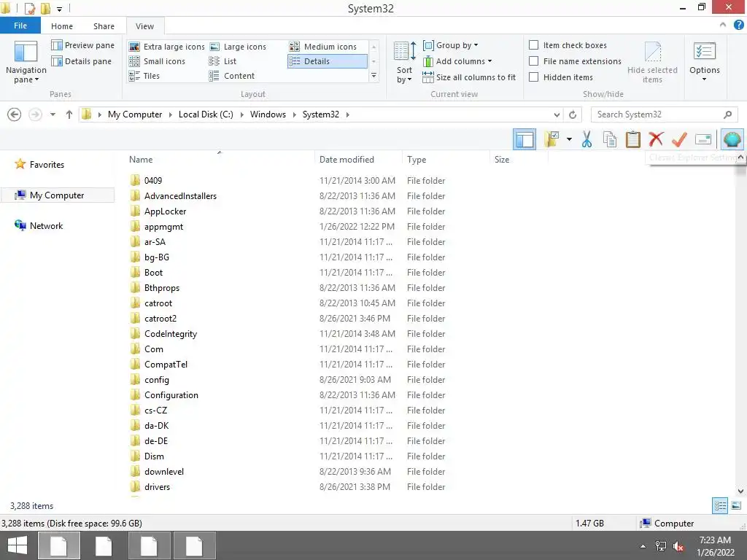Click the Folder Options toolbar icon
Screen dimensions: 747x560
551,139
